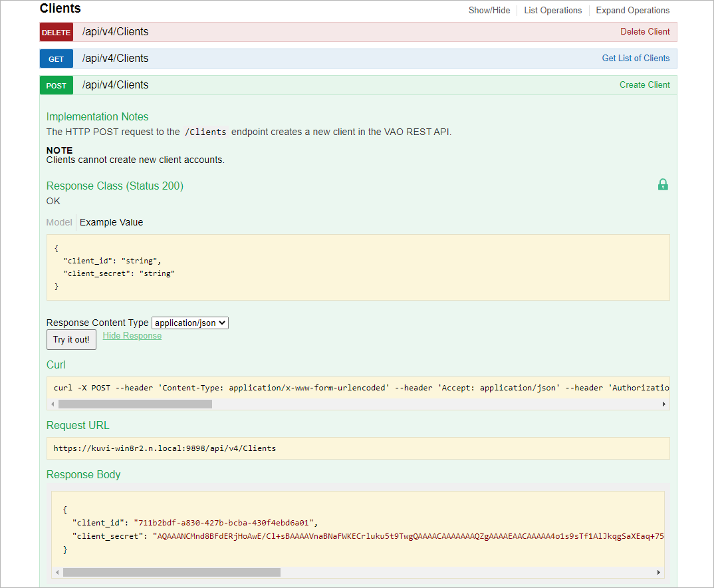
Task: Click the GET method badge
Action: pos(57,59)
